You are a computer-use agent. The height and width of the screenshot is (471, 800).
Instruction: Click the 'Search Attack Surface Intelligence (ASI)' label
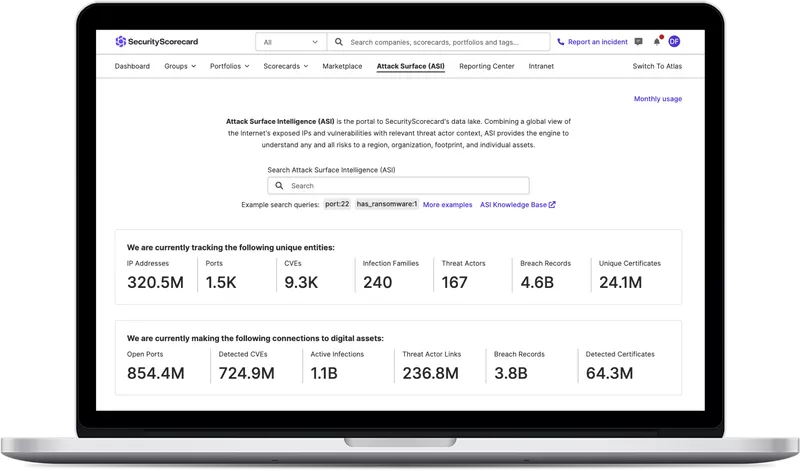tap(331, 170)
